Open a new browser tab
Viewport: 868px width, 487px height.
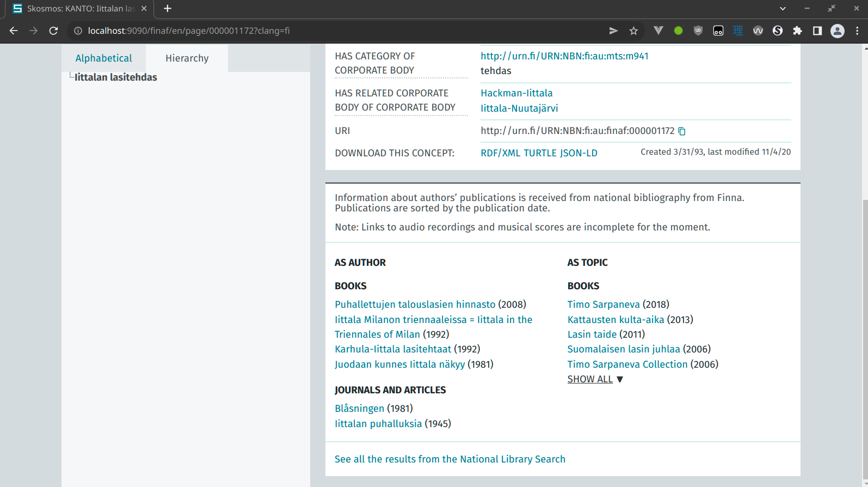point(168,9)
